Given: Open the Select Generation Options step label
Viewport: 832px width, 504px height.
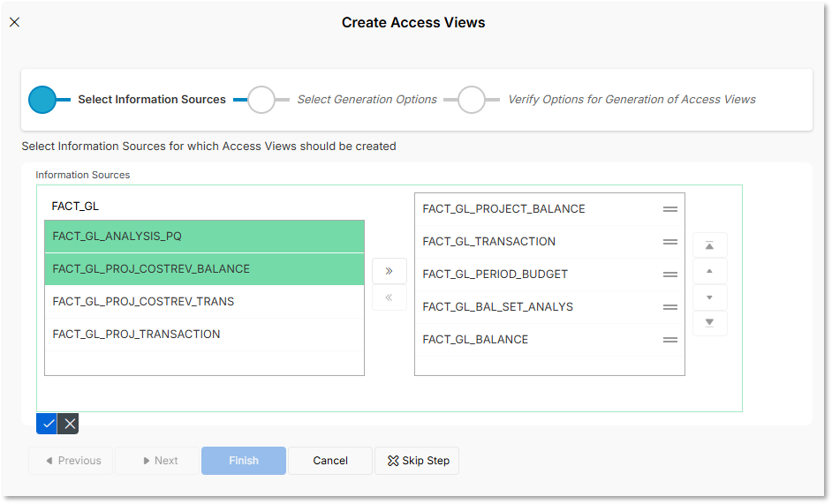Looking at the screenshot, I should (x=367, y=99).
